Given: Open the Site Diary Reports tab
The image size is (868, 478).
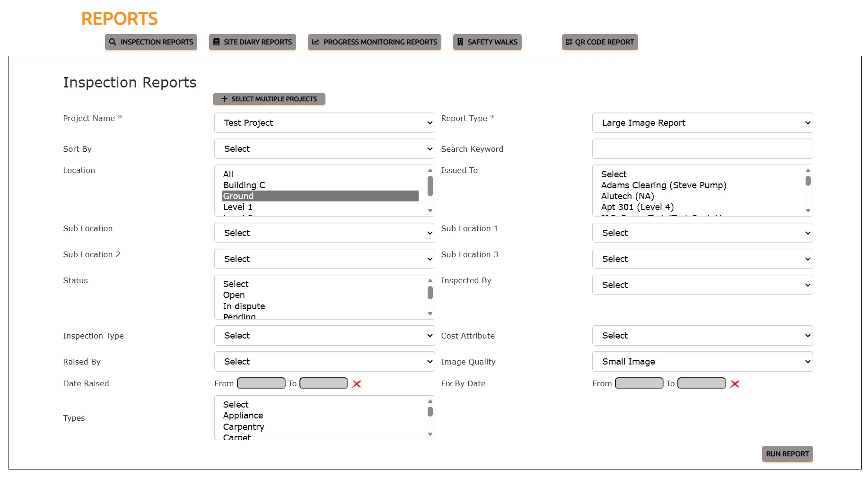Looking at the screenshot, I should [253, 42].
